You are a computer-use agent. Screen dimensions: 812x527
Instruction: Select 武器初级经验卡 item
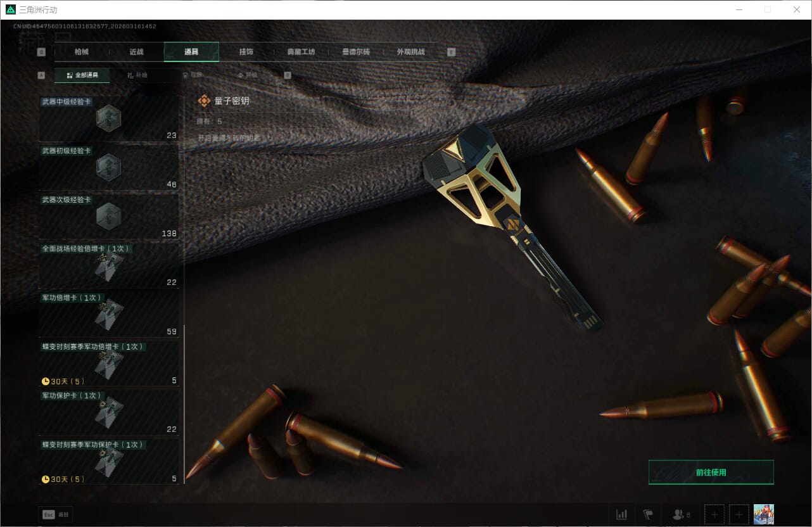pyautogui.click(x=109, y=167)
